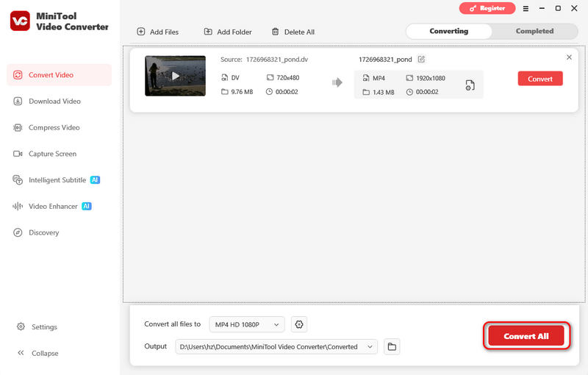This screenshot has width=588, height=375.
Task: Click Convert for the pond file
Action: (x=540, y=79)
